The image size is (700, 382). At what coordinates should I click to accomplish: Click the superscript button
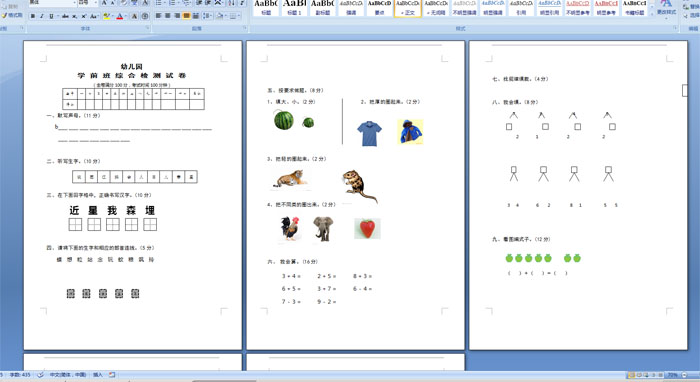[84, 16]
